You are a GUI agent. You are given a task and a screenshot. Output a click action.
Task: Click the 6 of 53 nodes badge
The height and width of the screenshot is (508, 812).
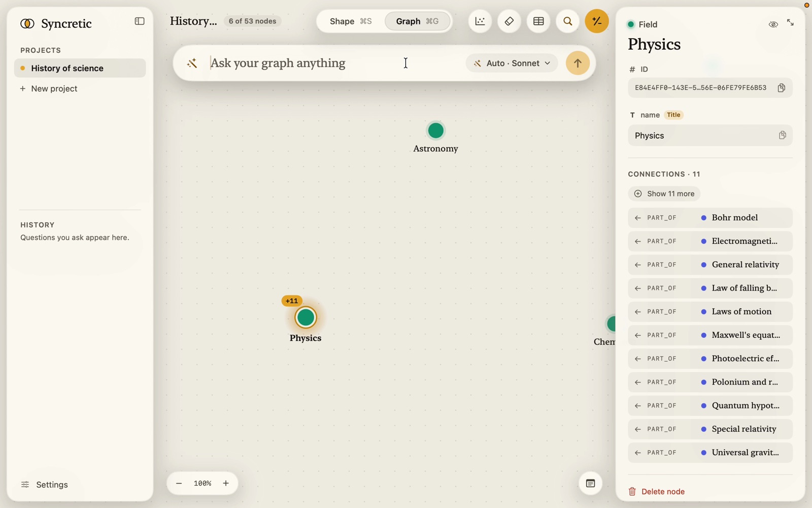click(x=252, y=21)
